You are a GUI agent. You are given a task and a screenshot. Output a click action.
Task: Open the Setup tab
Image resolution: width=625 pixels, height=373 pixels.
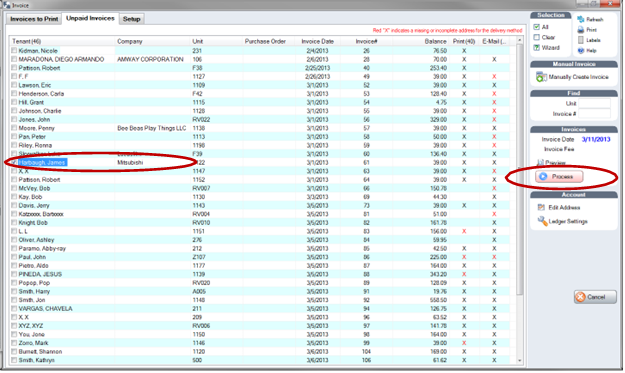pyautogui.click(x=132, y=19)
